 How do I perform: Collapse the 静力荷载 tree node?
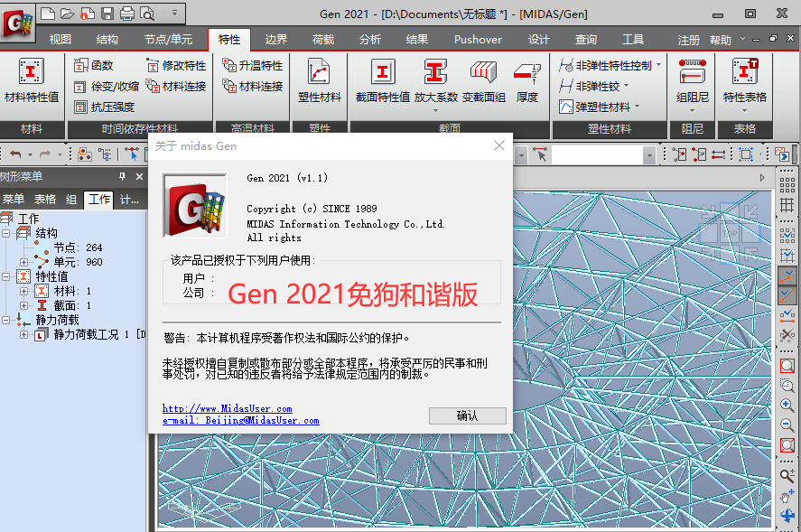(x=5, y=321)
